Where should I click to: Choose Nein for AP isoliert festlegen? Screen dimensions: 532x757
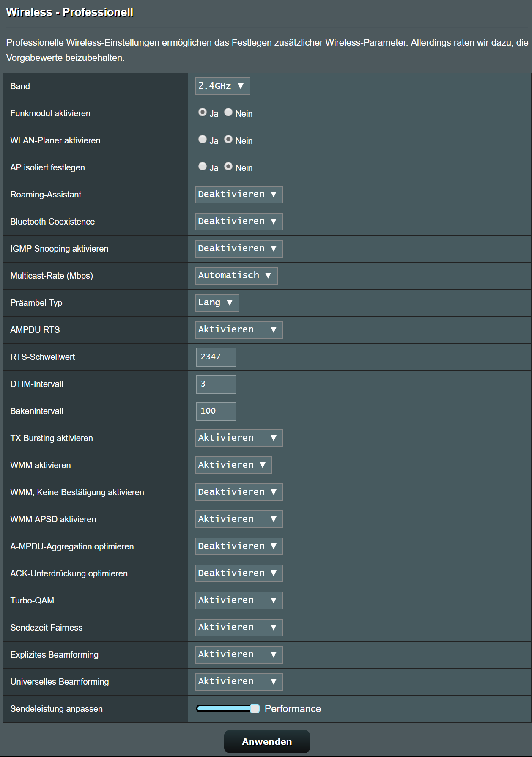point(228,167)
